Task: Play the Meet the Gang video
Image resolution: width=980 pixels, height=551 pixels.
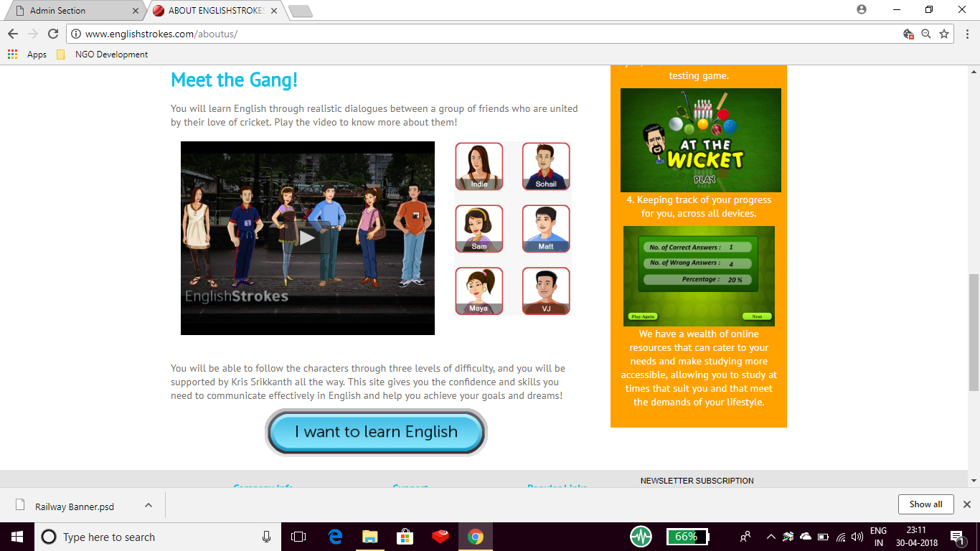Action: pos(307,237)
